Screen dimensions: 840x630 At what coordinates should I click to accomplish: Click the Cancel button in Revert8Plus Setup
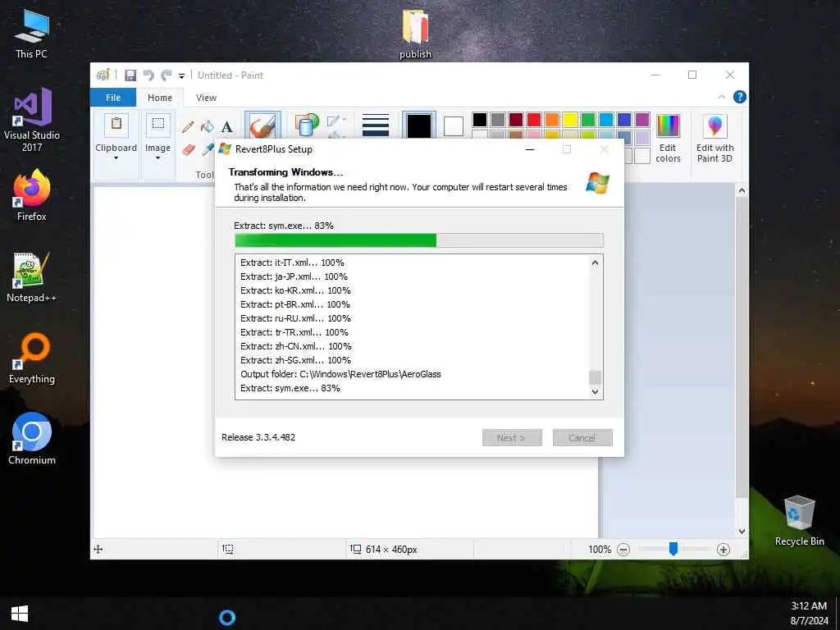point(582,438)
